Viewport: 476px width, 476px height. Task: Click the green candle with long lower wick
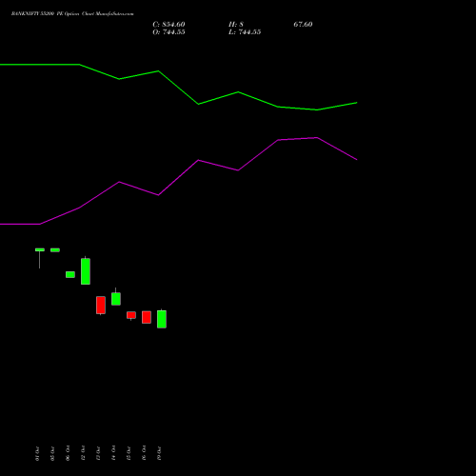(x=40, y=250)
